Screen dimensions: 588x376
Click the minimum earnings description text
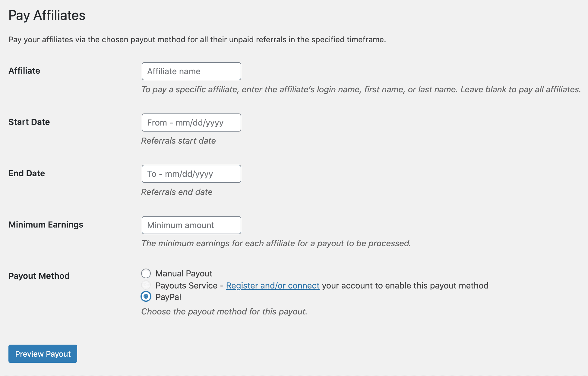(x=276, y=244)
